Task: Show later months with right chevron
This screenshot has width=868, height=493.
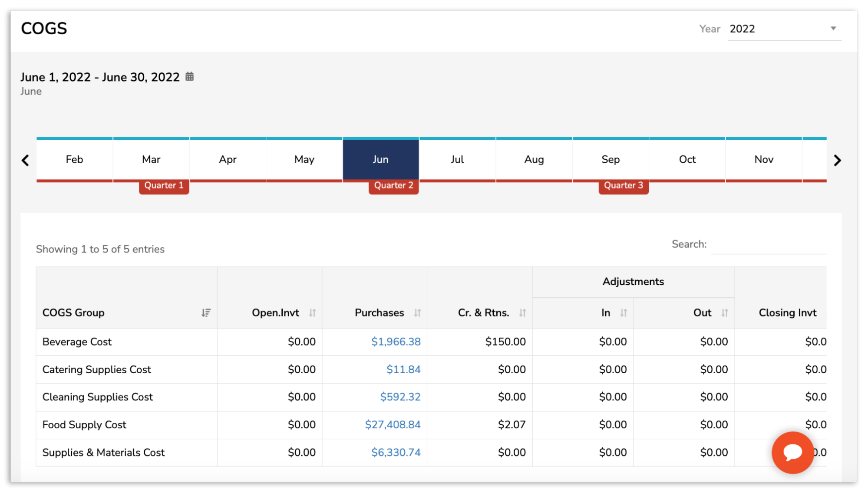Action: (x=838, y=160)
